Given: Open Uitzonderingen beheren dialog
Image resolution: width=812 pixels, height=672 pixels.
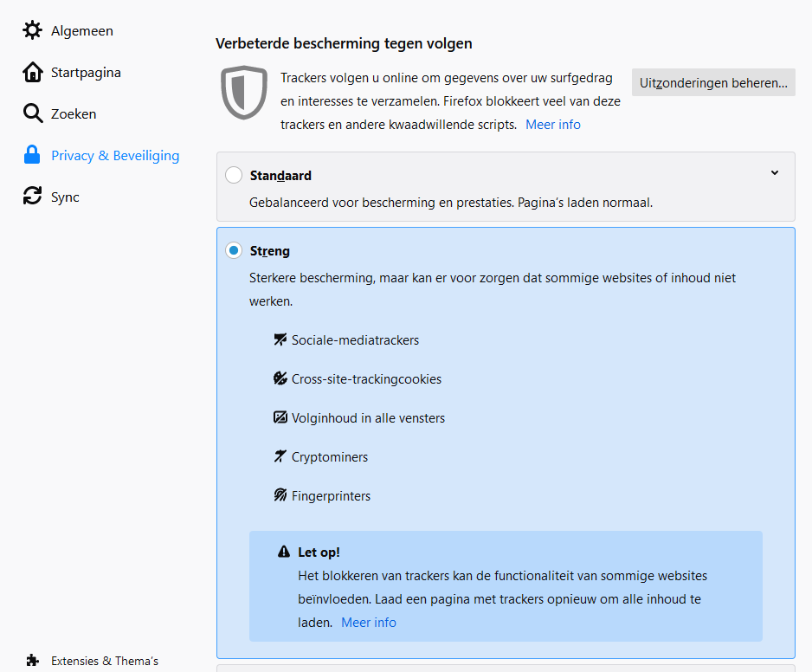Looking at the screenshot, I should click(x=713, y=82).
